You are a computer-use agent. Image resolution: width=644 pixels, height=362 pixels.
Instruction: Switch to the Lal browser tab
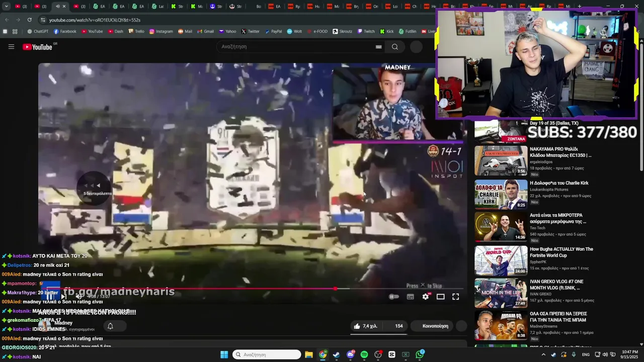click(x=157, y=7)
